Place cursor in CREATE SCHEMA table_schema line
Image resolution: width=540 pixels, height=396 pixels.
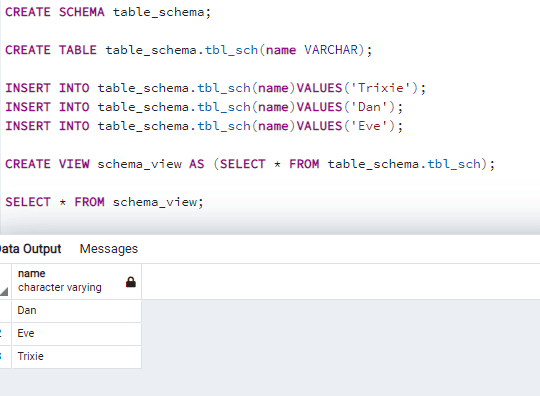pos(108,12)
